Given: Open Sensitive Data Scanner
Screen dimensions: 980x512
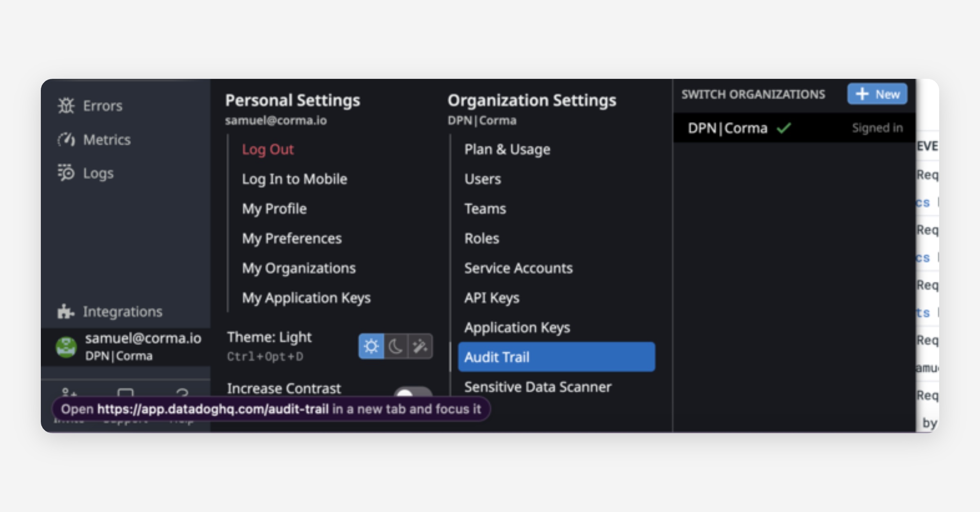Looking at the screenshot, I should 538,387.
